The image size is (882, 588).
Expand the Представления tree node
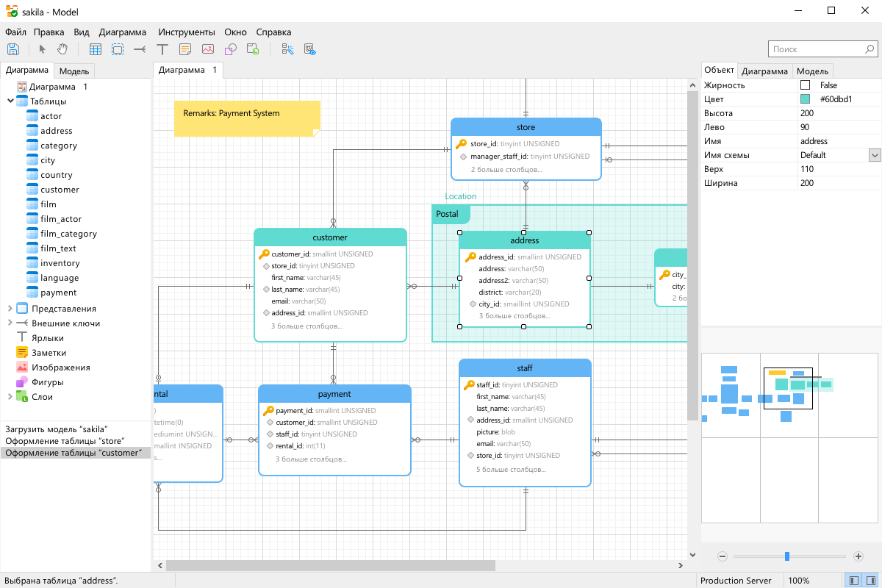10,309
